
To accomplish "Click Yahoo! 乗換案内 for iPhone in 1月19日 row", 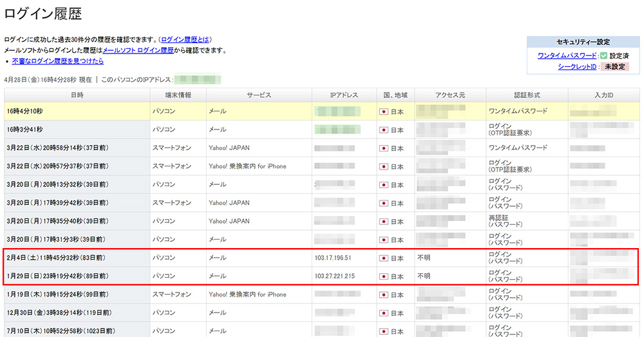I will 247,294.
